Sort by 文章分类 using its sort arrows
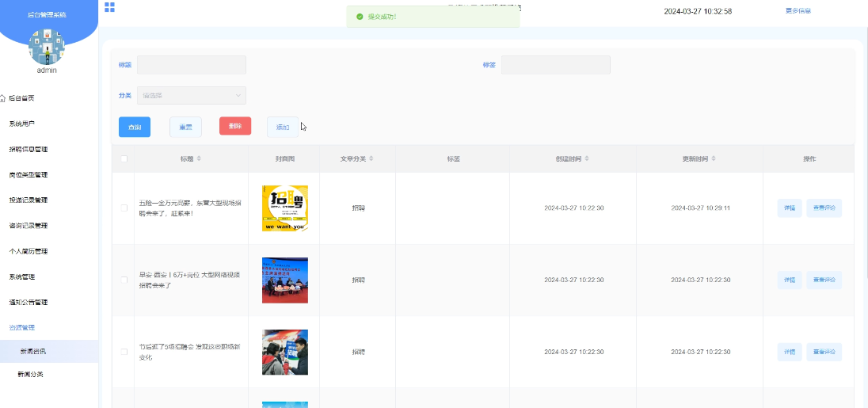868x408 pixels. (x=371, y=159)
